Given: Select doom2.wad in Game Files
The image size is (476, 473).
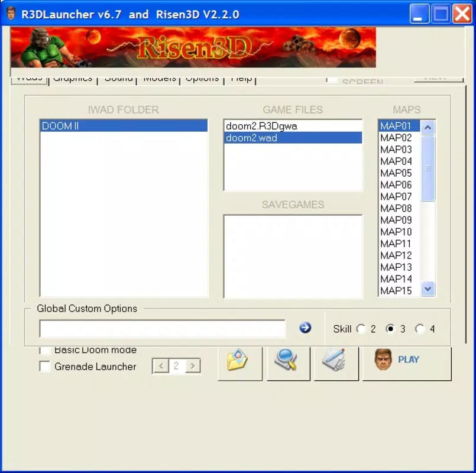Looking at the screenshot, I should coord(293,138).
